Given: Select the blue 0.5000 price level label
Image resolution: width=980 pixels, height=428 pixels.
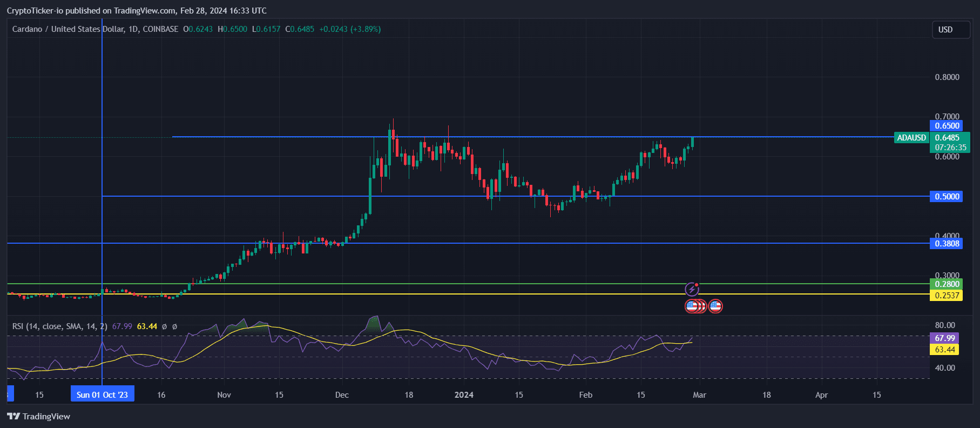Looking at the screenshot, I should (x=947, y=196).
